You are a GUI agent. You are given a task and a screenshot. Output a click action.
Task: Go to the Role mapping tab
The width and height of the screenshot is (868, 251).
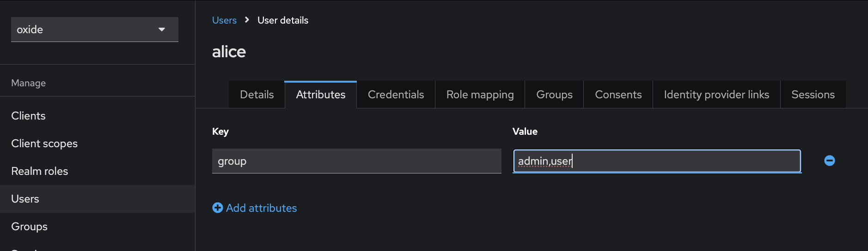(480, 95)
